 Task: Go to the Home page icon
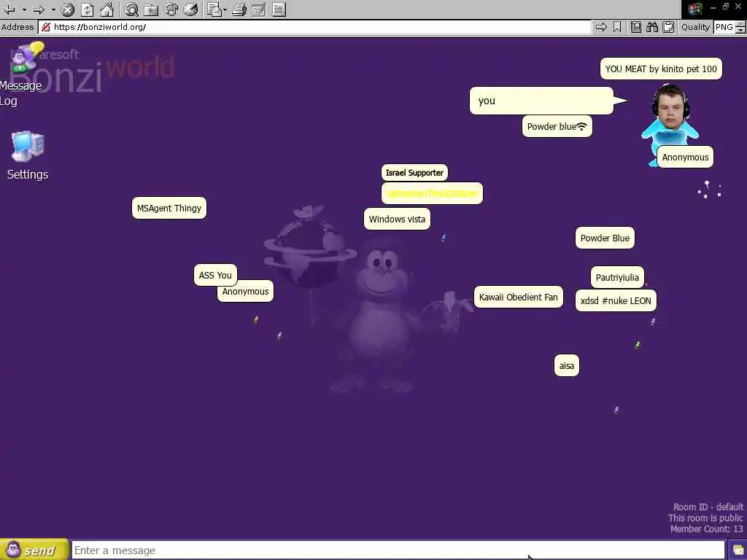(x=107, y=9)
